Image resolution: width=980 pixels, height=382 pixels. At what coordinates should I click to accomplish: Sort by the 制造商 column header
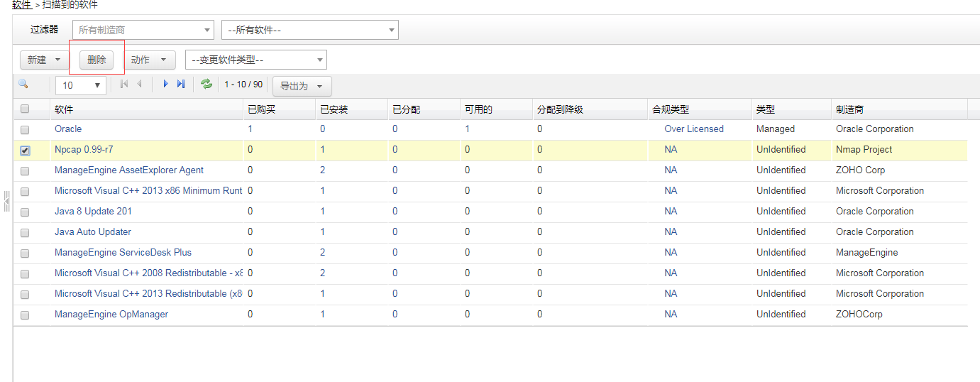pyautogui.click(x=849, y=109)
